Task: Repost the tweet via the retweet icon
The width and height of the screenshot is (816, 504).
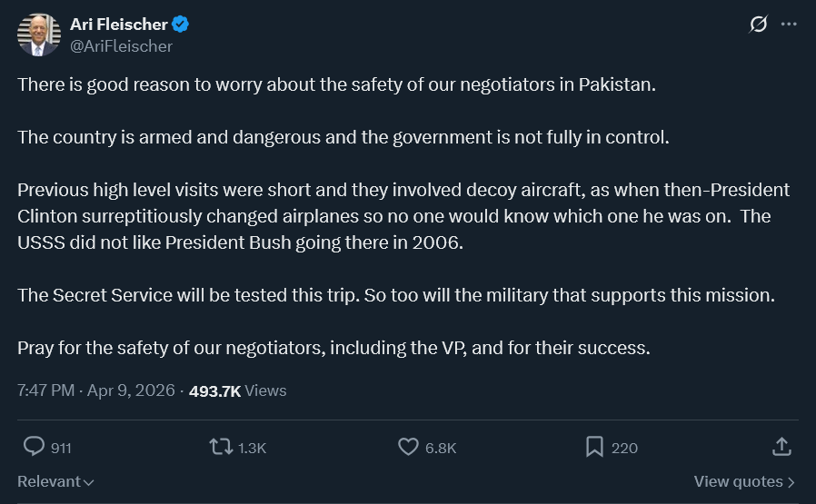Action: pos(221,447)
